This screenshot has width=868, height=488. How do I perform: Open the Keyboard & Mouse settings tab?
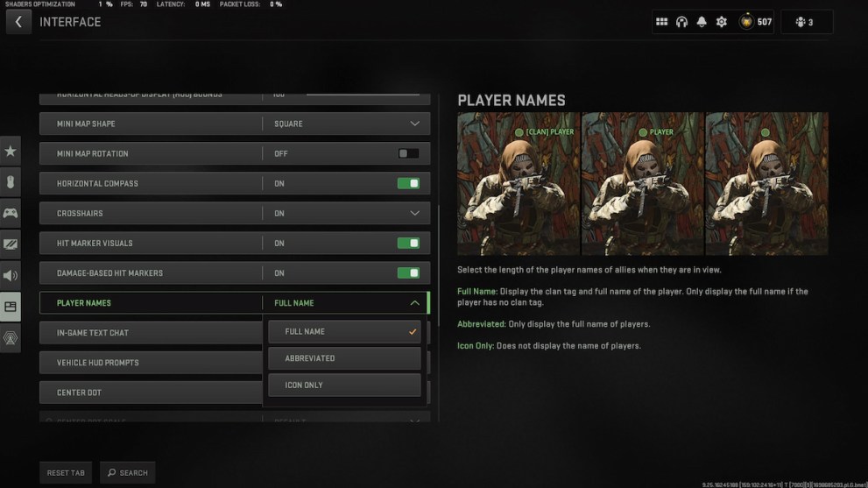pos(11,182)
